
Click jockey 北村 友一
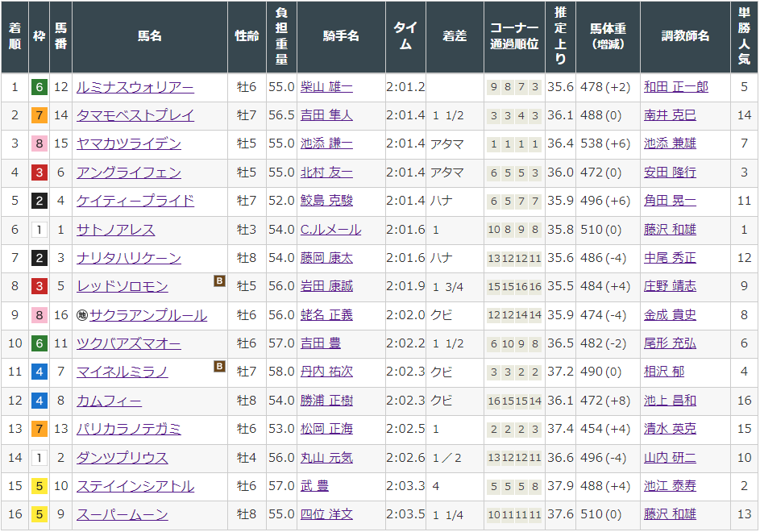pyautogui.click(x=326, y=172)
